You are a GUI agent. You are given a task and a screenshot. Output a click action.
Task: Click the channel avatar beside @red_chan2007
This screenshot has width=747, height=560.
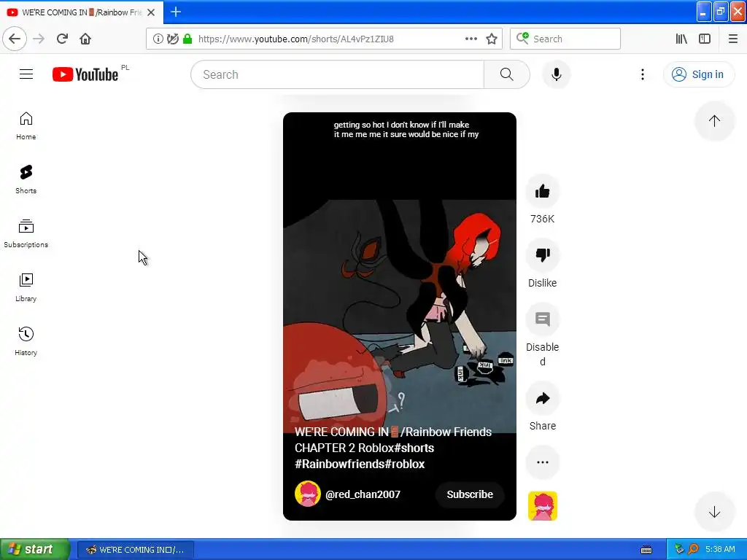coord(307,494)
